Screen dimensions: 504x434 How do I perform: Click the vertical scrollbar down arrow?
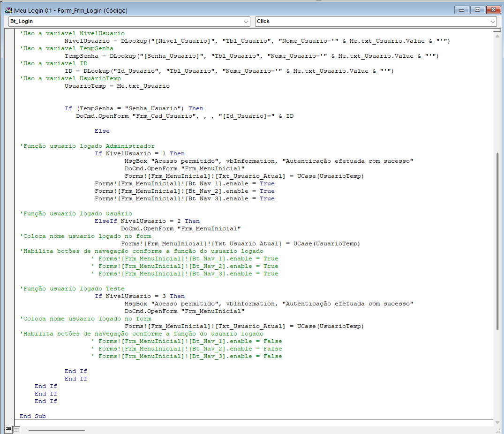[497, 422]
